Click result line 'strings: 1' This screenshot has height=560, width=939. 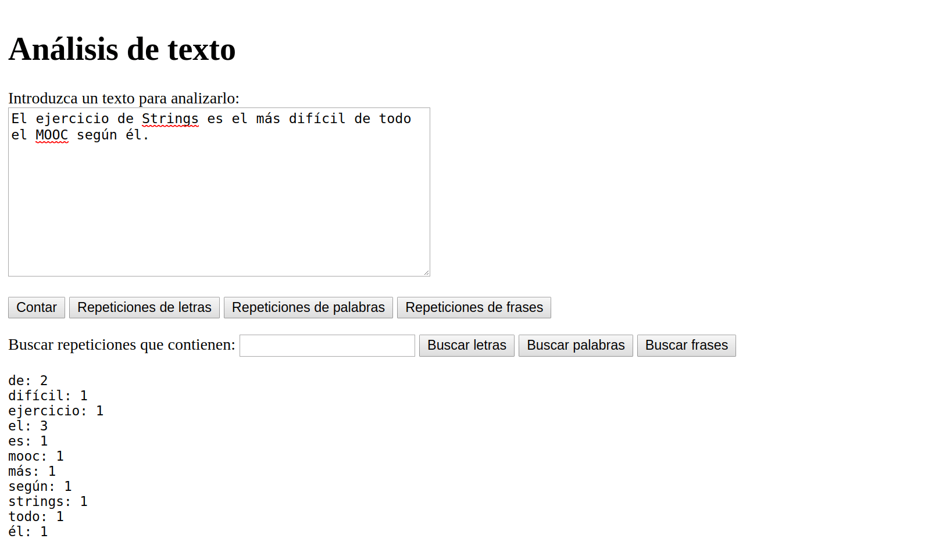tap(48, 501)
